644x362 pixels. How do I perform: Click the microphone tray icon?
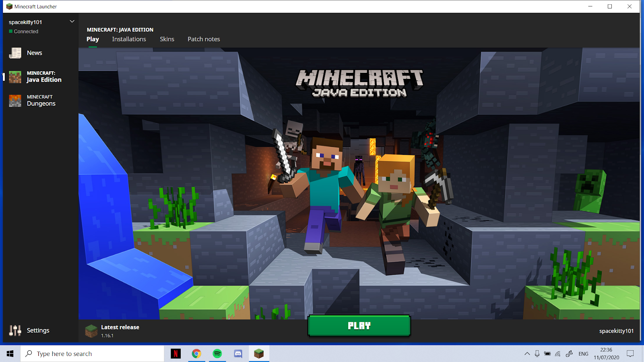coord(537,354)
